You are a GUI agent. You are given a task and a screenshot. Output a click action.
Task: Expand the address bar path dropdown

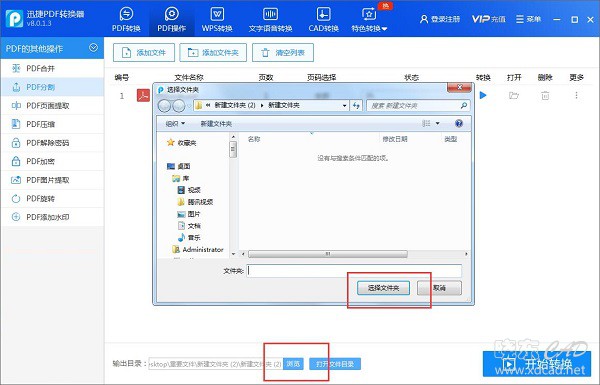pos(344,105)
